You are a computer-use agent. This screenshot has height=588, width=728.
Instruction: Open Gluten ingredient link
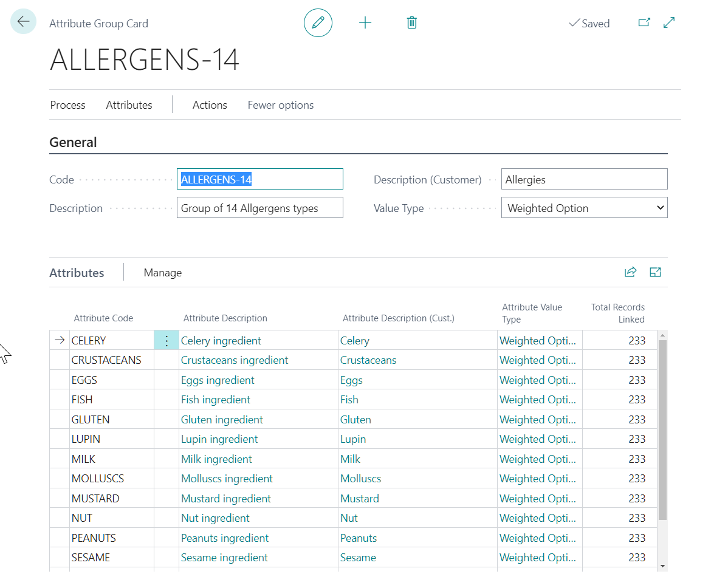click(222, 420)
